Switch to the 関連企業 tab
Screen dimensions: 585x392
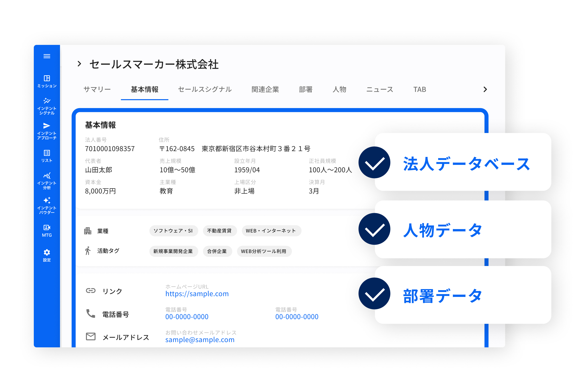265,90
